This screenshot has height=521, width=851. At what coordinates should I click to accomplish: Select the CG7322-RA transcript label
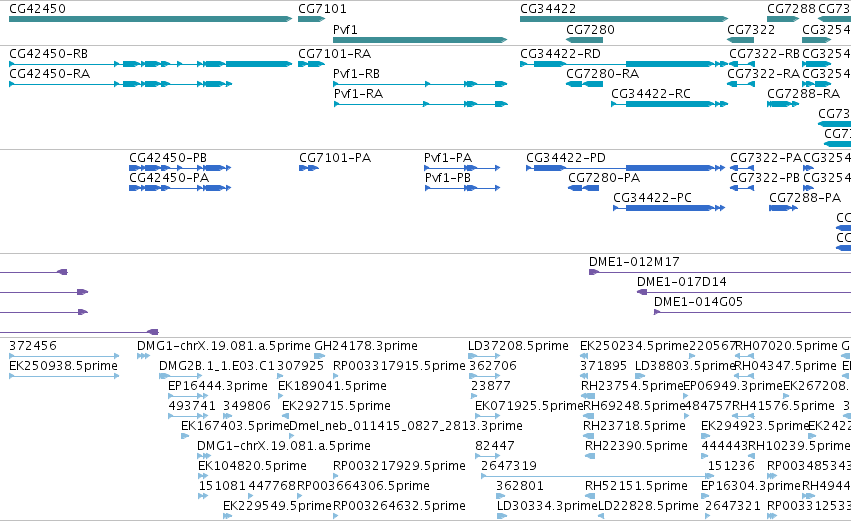tap(764, 74)
